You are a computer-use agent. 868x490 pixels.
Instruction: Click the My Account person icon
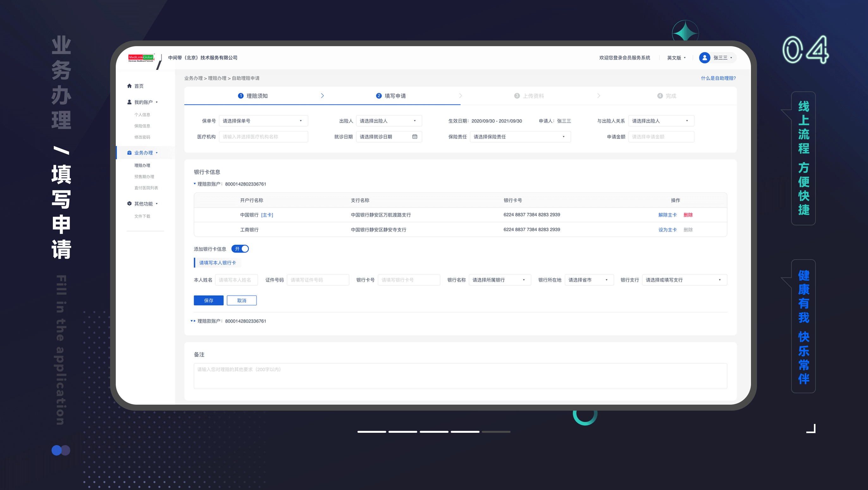(x=129, y=102)
